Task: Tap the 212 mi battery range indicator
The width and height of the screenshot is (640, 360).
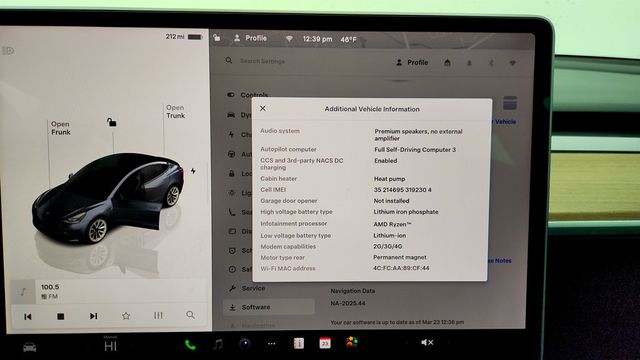Action: (x=184, y=37)
